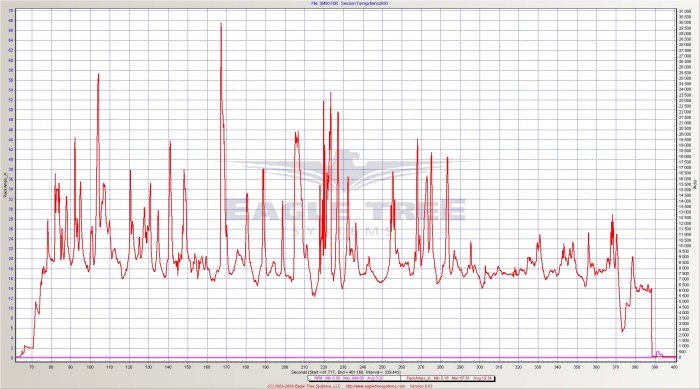Viewport: 700px width, 389px height.
Task: Select the PackAmps_A legend entry
Action: (x=448, y=379)
